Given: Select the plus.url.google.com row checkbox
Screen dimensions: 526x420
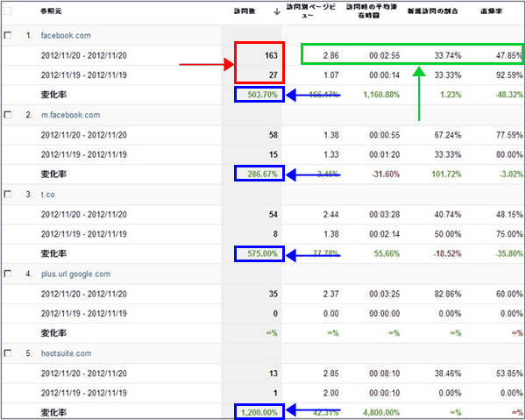Looking at the screenshot, I should [x=7, y=274].
